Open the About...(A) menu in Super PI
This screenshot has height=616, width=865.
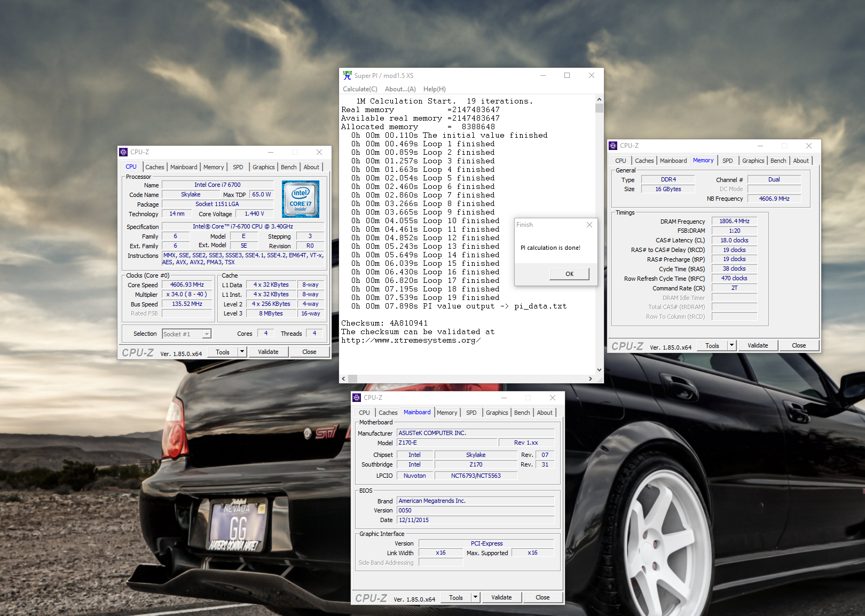[x=400, y=89]
